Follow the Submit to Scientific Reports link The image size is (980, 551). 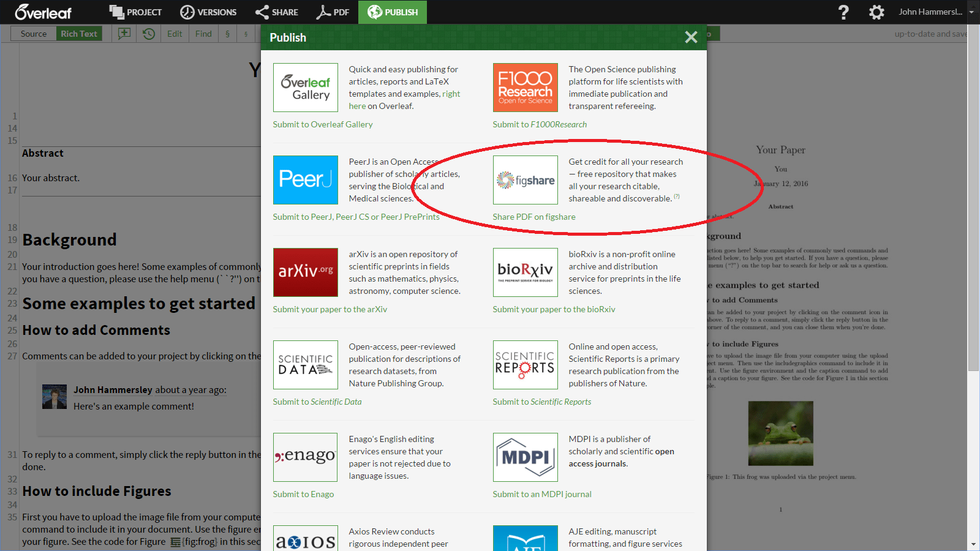[x=542, y=402]
